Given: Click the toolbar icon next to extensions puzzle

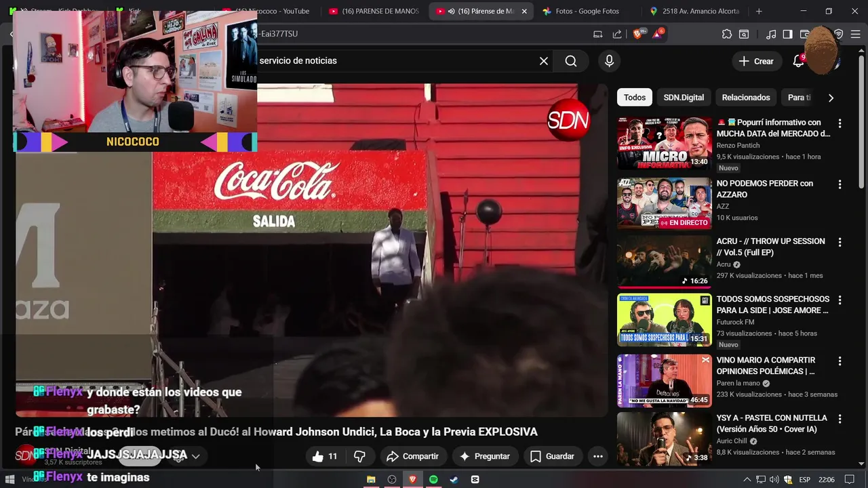Looking at the screenshot, I should pos(744,34).
